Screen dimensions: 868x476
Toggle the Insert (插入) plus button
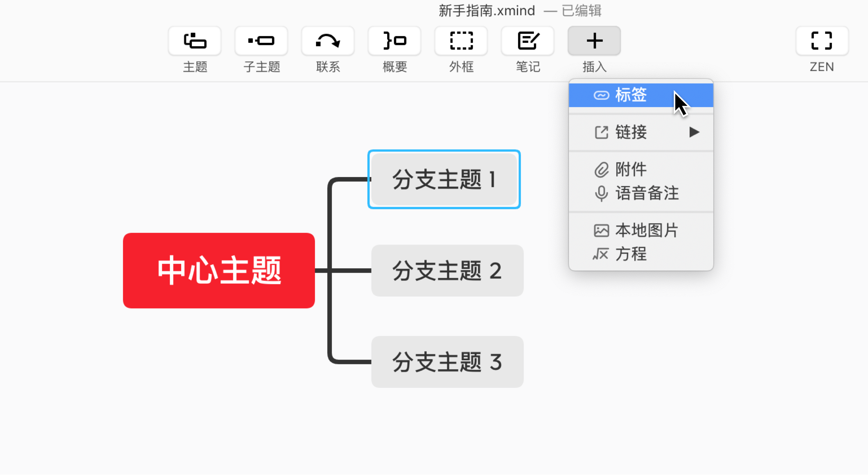(594, 41)
